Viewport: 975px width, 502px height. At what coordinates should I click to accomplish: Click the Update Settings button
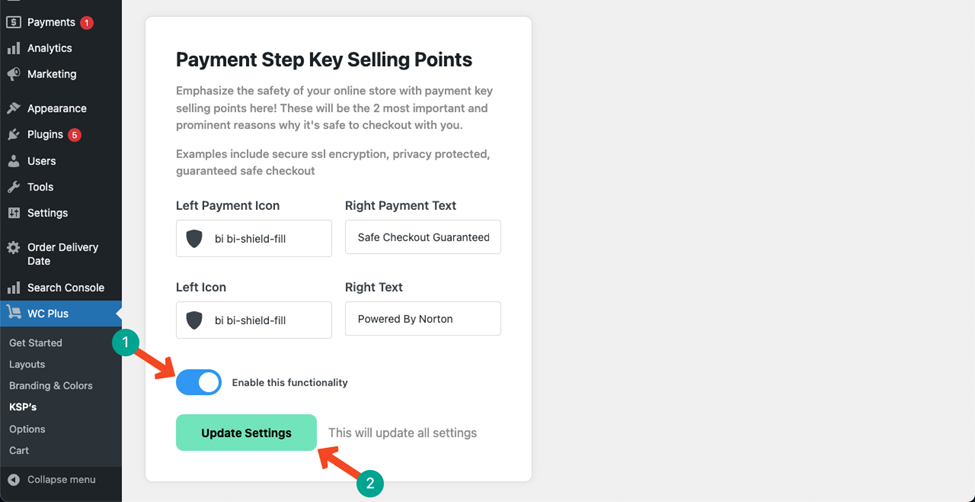tap(246, 433)
